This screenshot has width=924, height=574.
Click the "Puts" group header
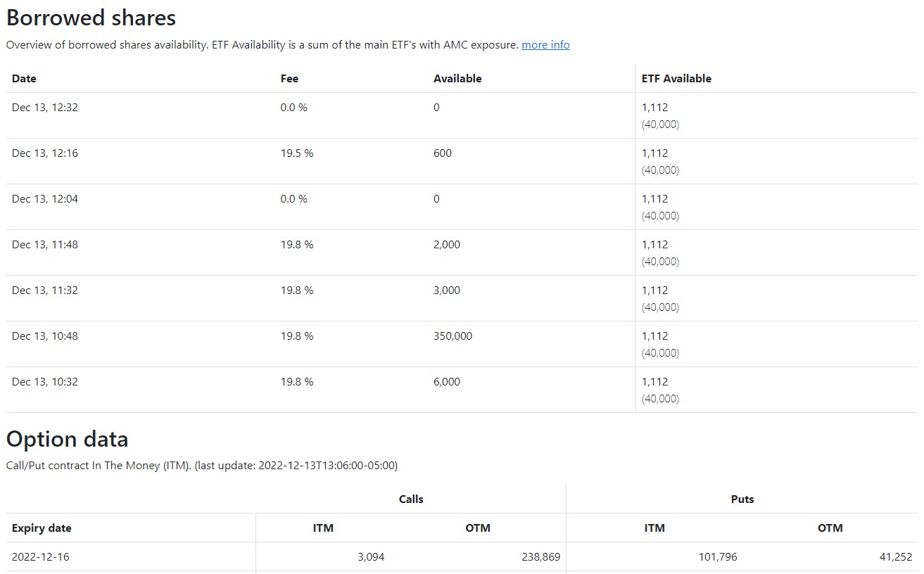point(742,499)
